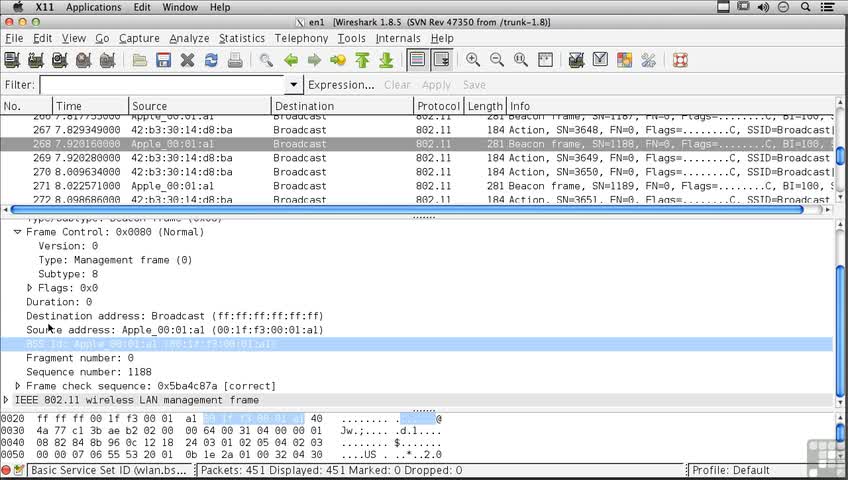
Task: Open the Wireshark View menu
Action: click(x=74, y=38)
